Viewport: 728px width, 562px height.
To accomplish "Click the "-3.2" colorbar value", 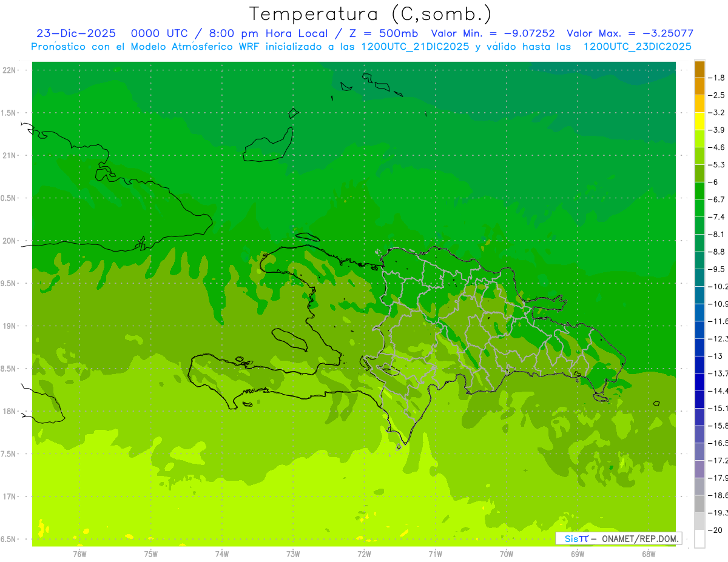I will [717, 113].
